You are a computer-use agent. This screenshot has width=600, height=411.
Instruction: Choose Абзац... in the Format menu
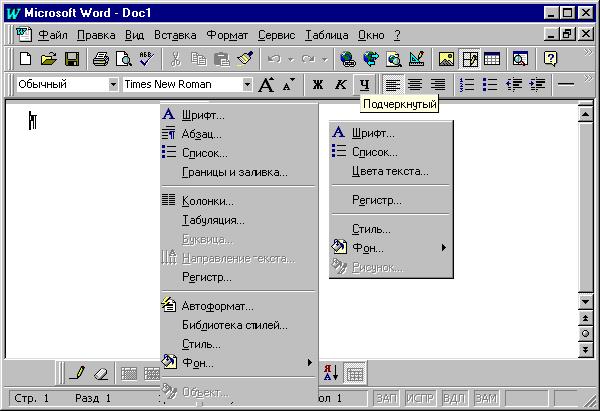(239, 134)
